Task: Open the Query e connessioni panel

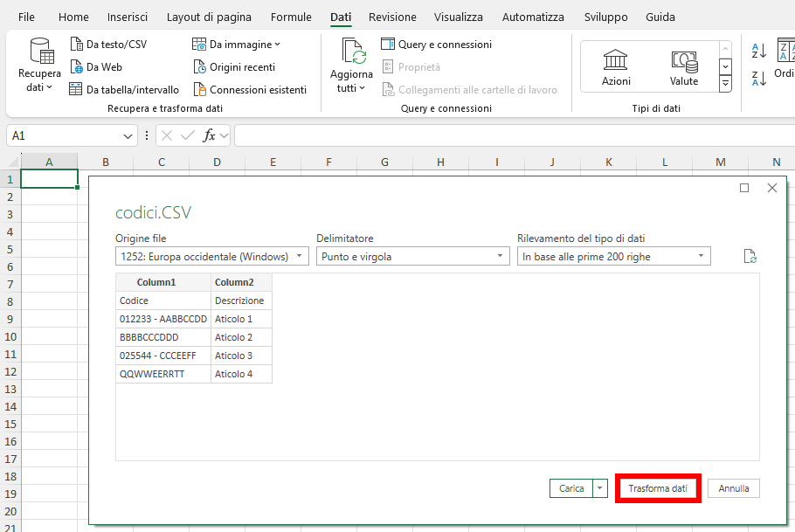Action: (x=435, y=44)
